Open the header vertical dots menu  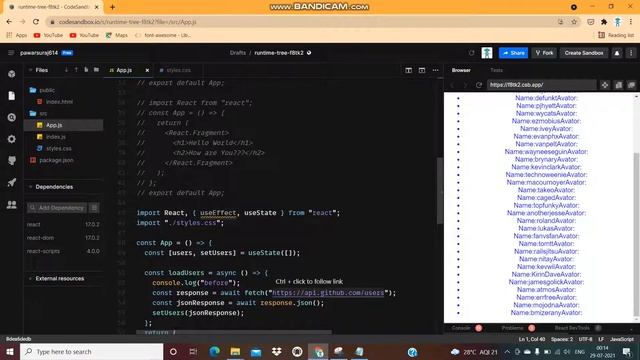(631, 53)
